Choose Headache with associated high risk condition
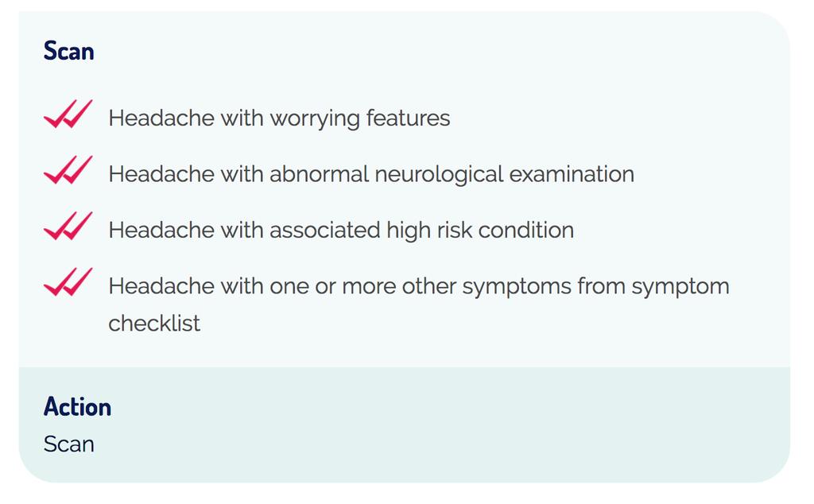 [x=341, y=231]
